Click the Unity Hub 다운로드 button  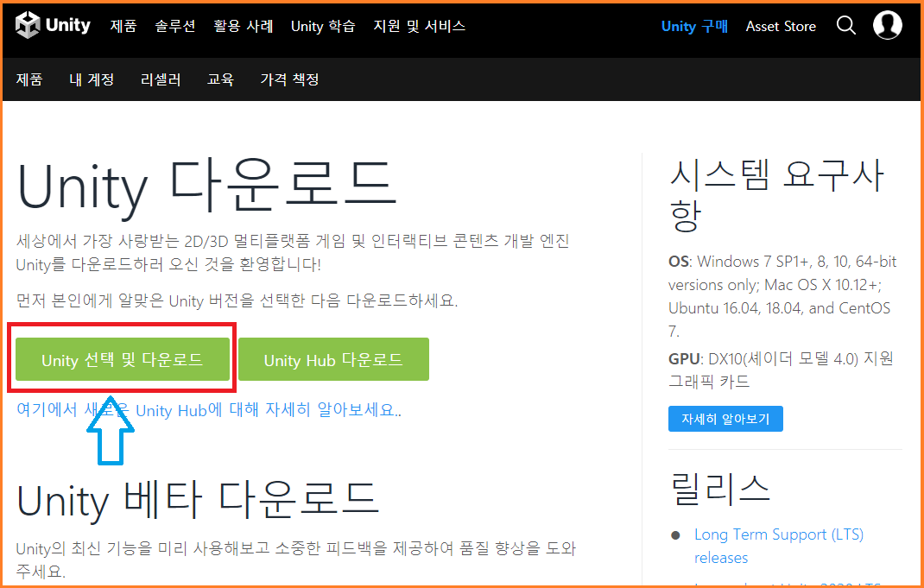click(333, 359)
